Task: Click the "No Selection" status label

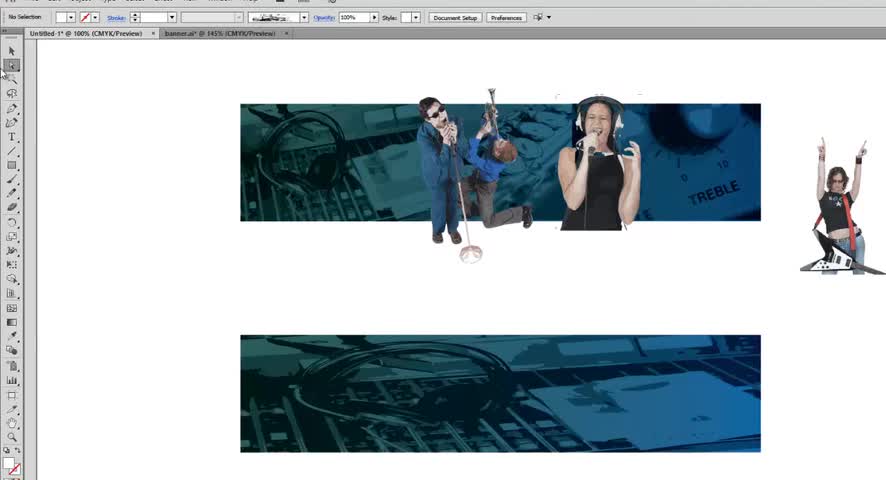Action: pos(25,17)
